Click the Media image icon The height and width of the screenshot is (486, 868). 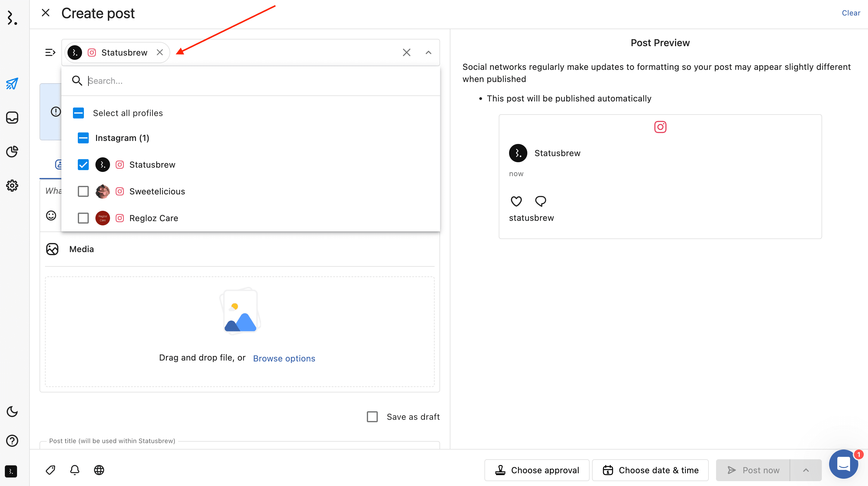click(x=52, y=249)
